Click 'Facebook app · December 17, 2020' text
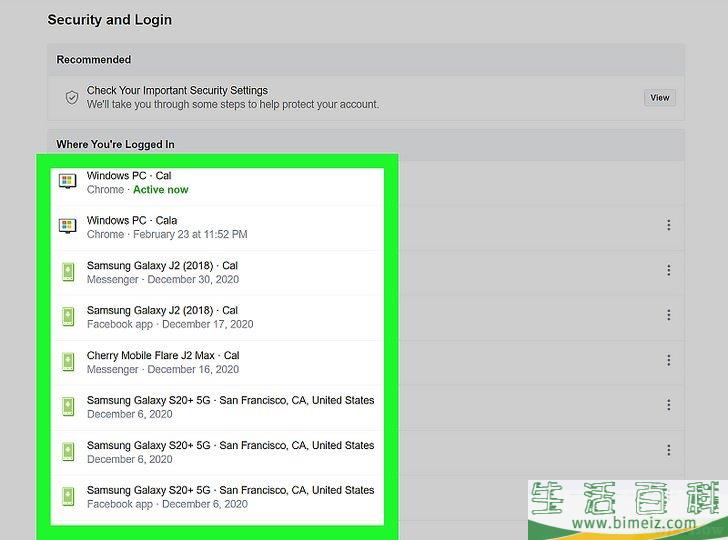The height and width of the screenshot is (540, 728). 170,324
